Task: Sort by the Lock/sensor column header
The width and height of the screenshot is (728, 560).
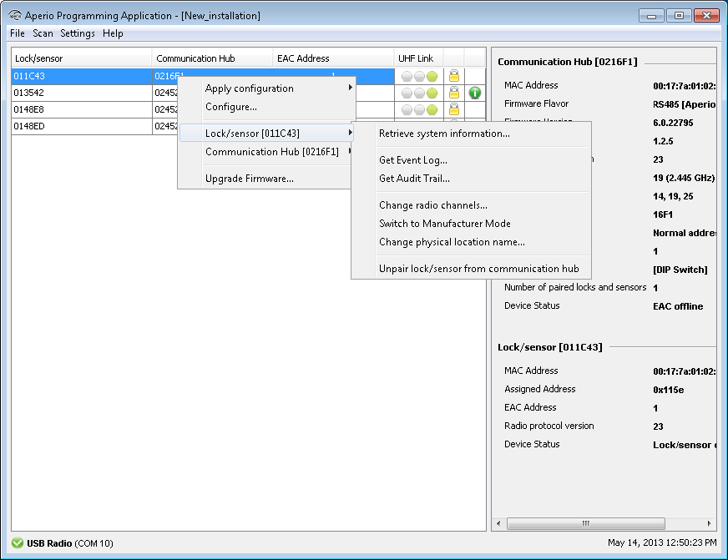Action: click(x=82, y=58)
